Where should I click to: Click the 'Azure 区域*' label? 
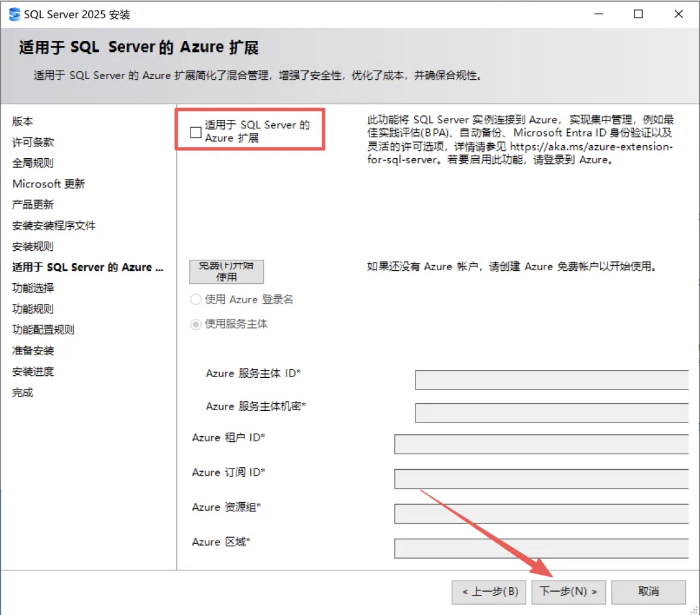click(x=221, y=542)
